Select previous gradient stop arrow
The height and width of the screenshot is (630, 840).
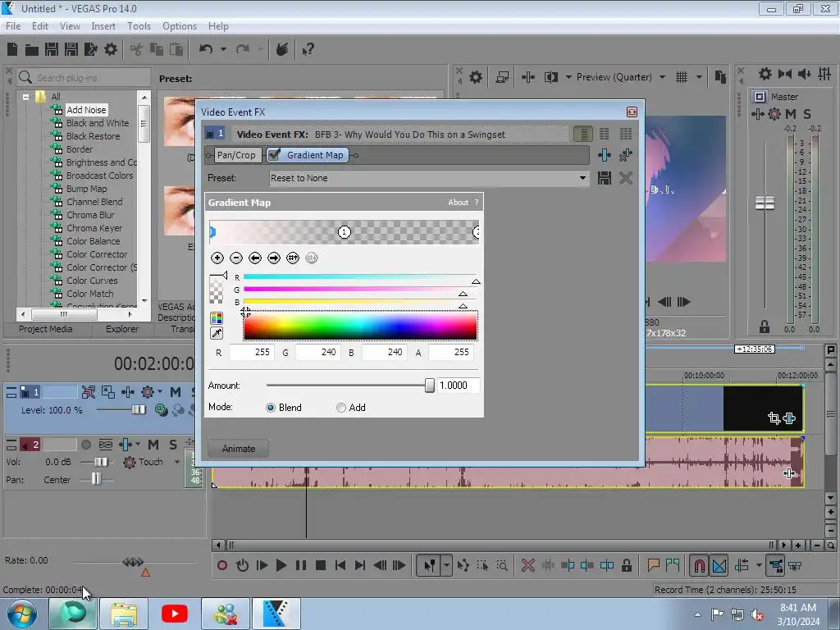pos(255,258)
